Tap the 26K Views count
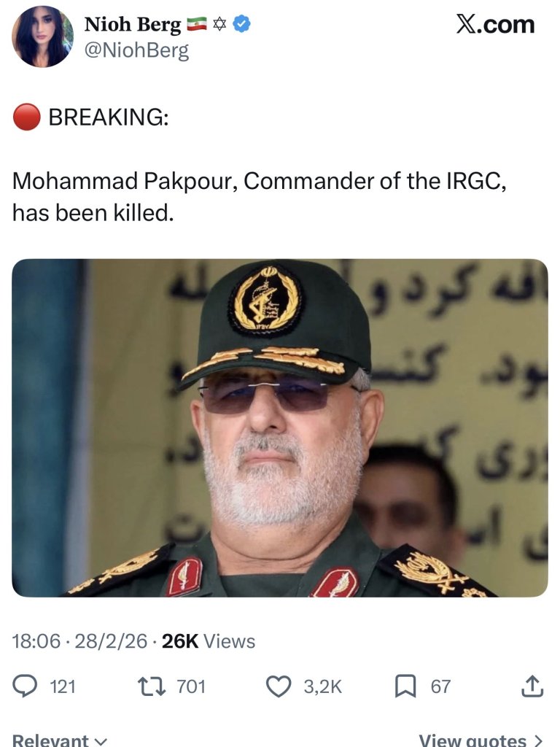This screenshot has height=747, width=560. pos(209,641)
